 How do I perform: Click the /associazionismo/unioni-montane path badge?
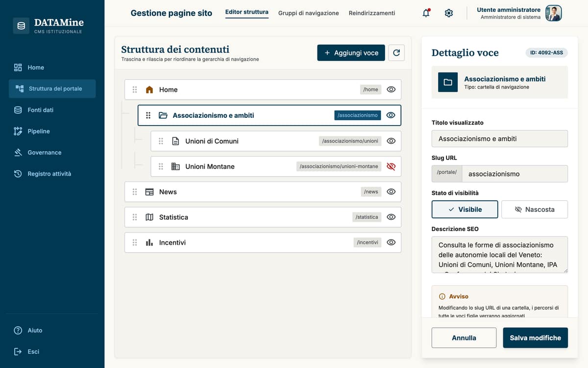click(339, 166)
